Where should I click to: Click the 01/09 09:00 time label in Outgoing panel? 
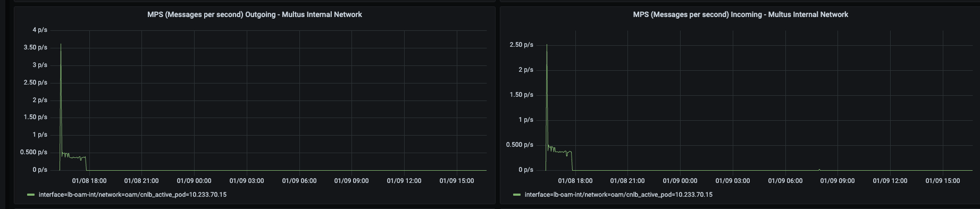pos(351,181)
